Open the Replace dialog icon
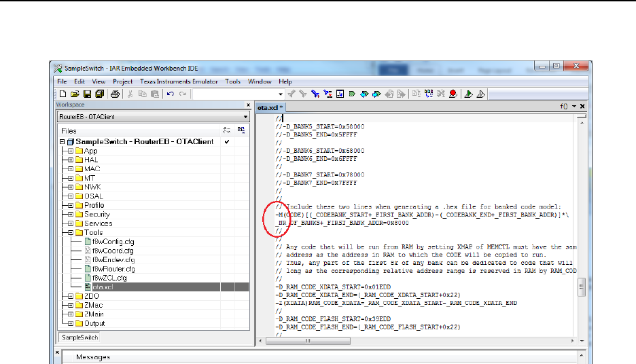The height and width of the screenshot is (364, 636). click(x=328, y=94)
